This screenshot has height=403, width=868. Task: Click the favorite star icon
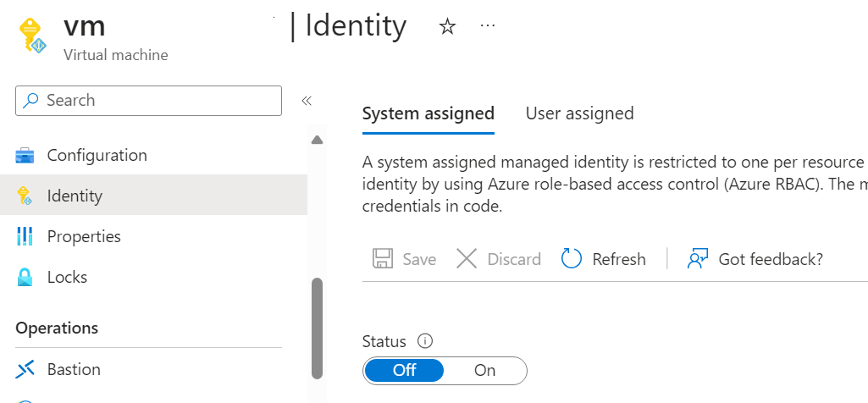(x=447, y=27)
